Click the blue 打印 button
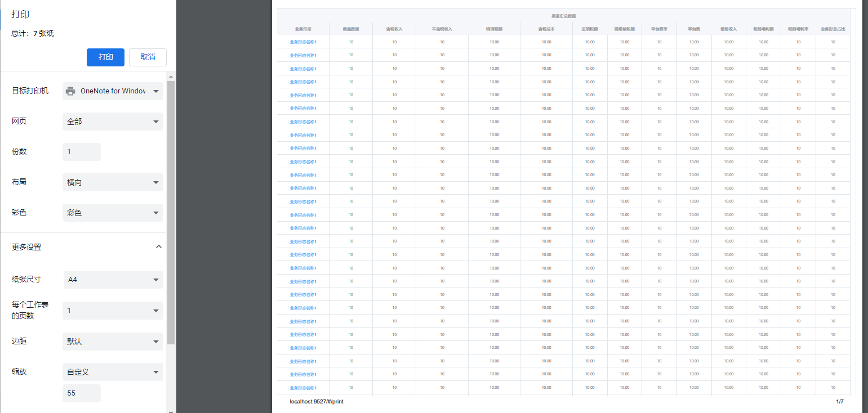868x413 pixels. click(105, 57)
